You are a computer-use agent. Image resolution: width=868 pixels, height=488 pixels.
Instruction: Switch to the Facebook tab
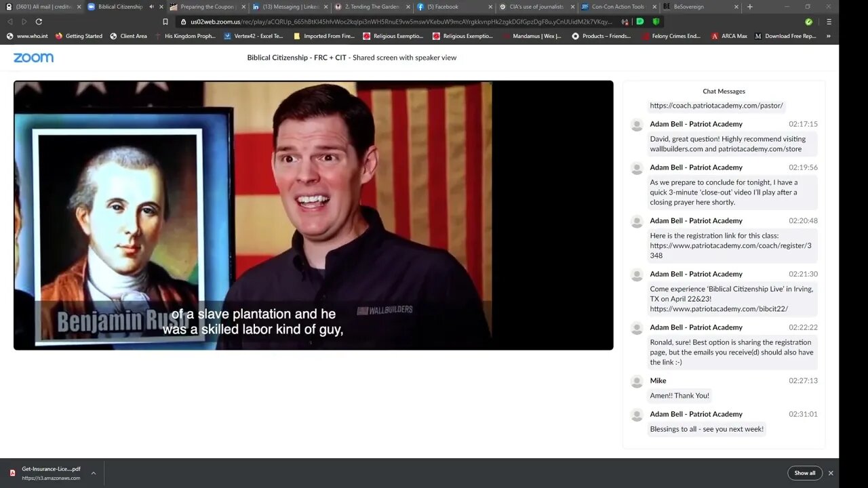[x=454, y=7]
